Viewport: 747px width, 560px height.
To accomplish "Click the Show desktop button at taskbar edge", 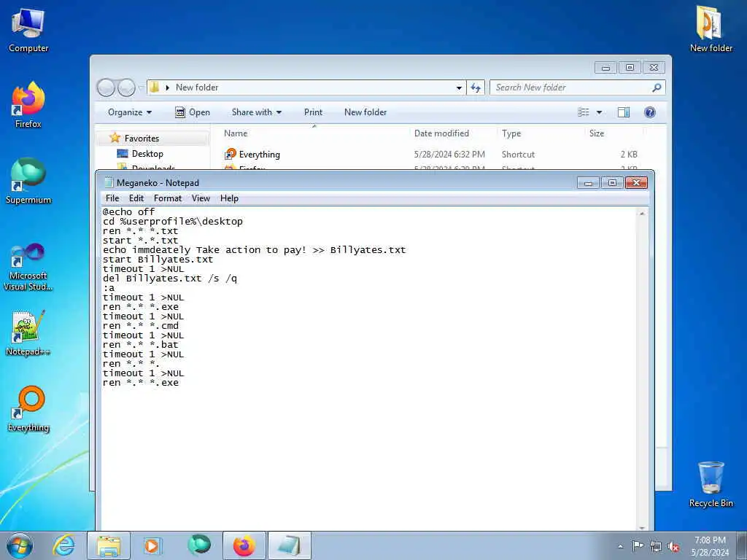I will pos(742,545).
